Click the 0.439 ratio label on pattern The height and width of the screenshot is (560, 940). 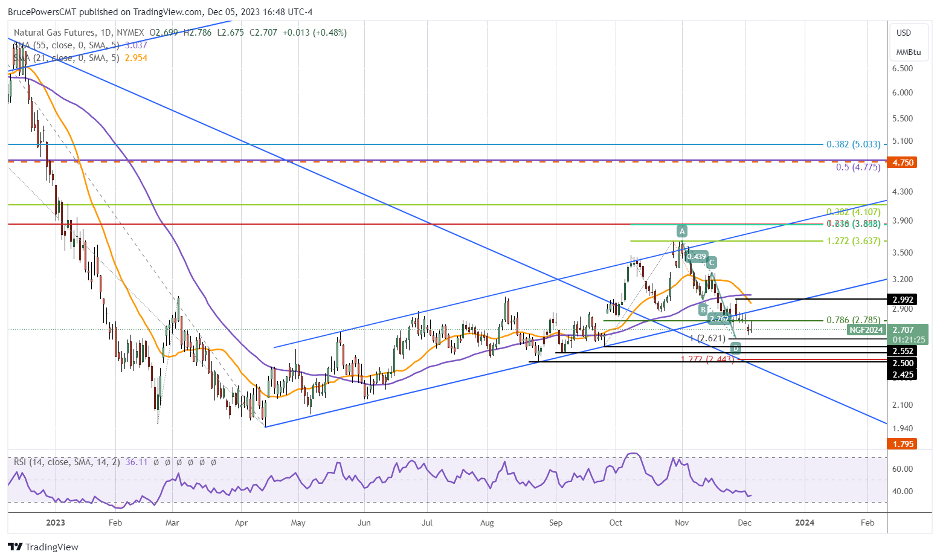[x=697, y=256]
